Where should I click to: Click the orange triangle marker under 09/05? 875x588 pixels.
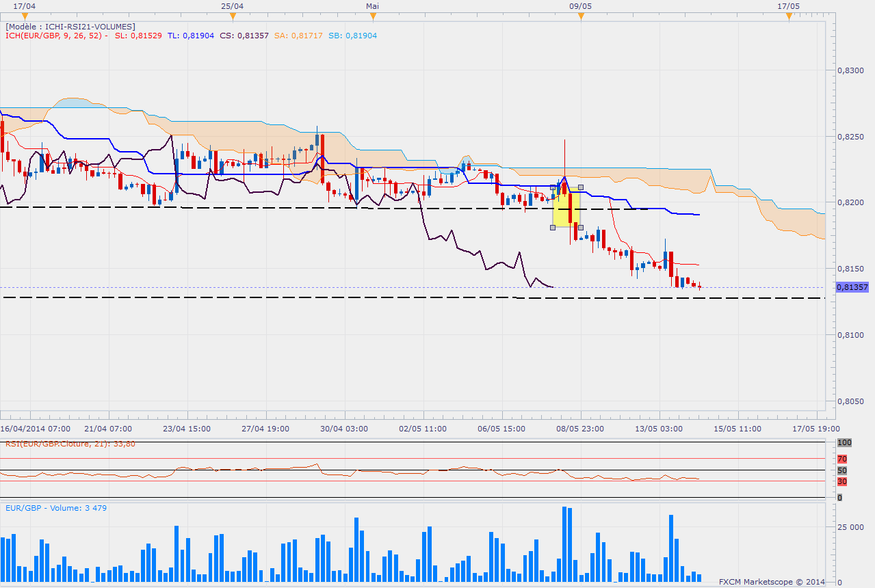[x=580, y=16]
